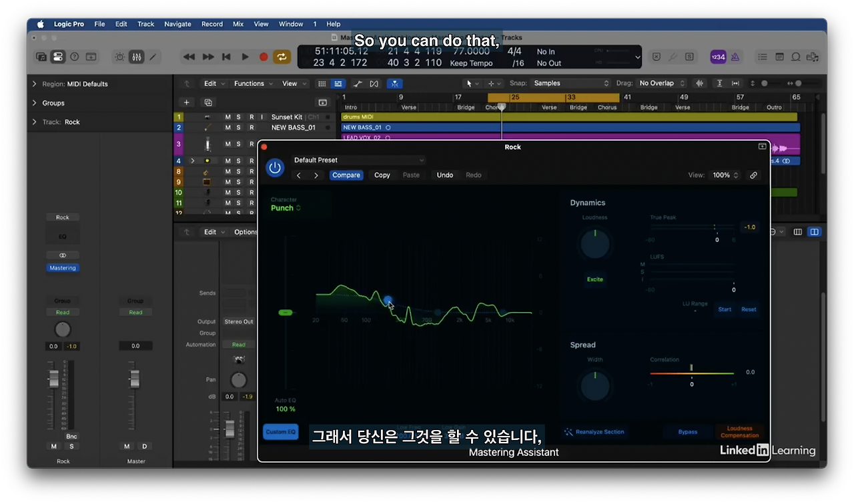Open the tracks area Functions menu
The width and height of the screenshot is (854, 504).
click(253, 83)
